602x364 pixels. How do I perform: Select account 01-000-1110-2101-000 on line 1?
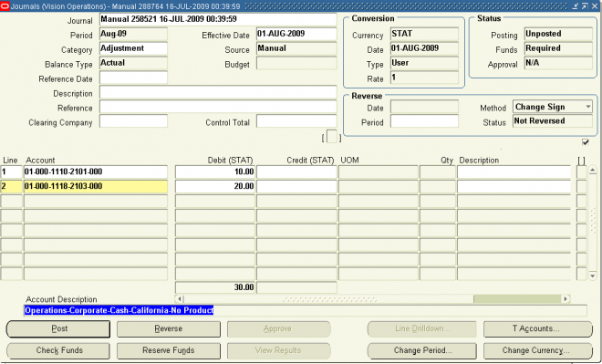click(x=95, y=172)
